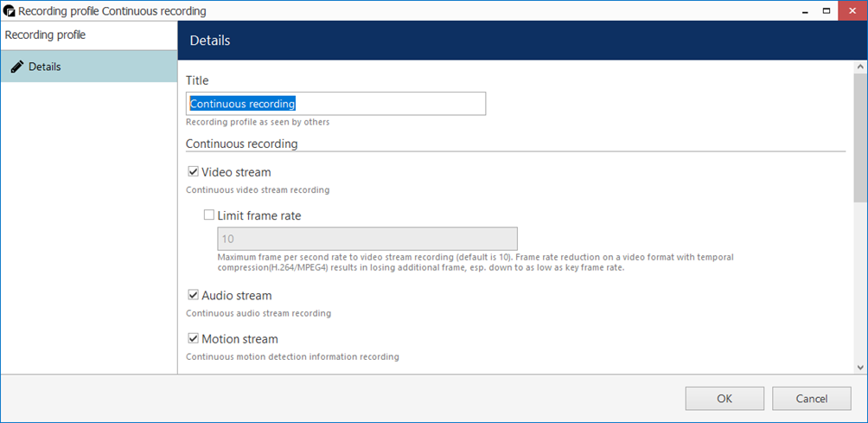Close the dialog with the red X
Screen dimensions: 868x423
(852, 11)
